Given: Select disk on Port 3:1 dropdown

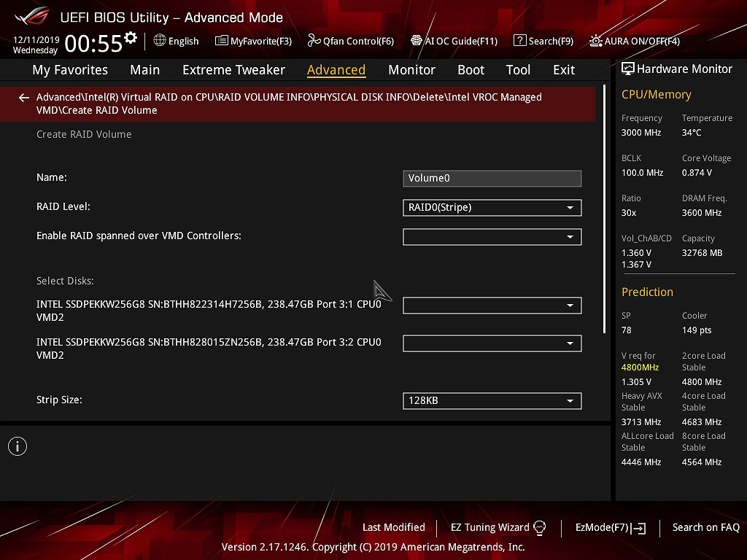Looking at the screenshot, I should point(492,306).
